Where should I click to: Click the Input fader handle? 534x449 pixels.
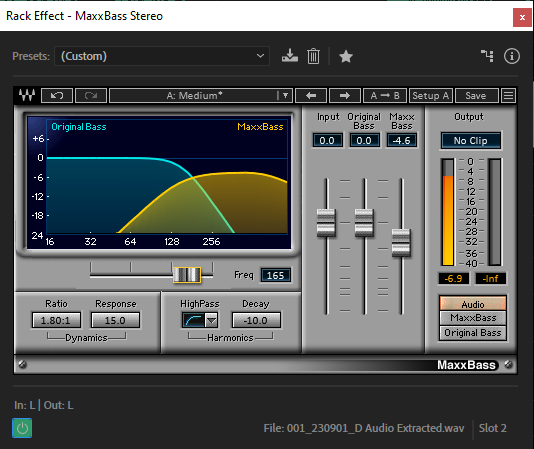tap(326, 223)
